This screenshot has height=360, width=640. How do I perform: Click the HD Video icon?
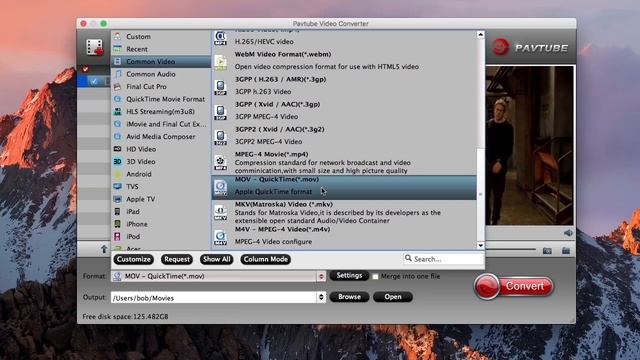(x=118, y=149)
